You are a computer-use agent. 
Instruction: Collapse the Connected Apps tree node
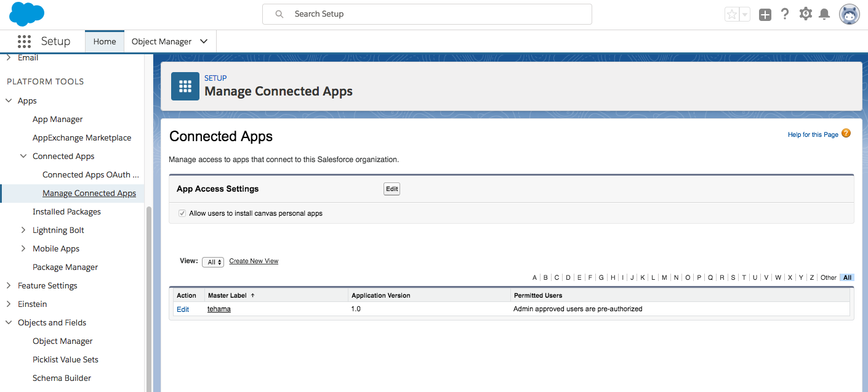(x=23, y=156)
